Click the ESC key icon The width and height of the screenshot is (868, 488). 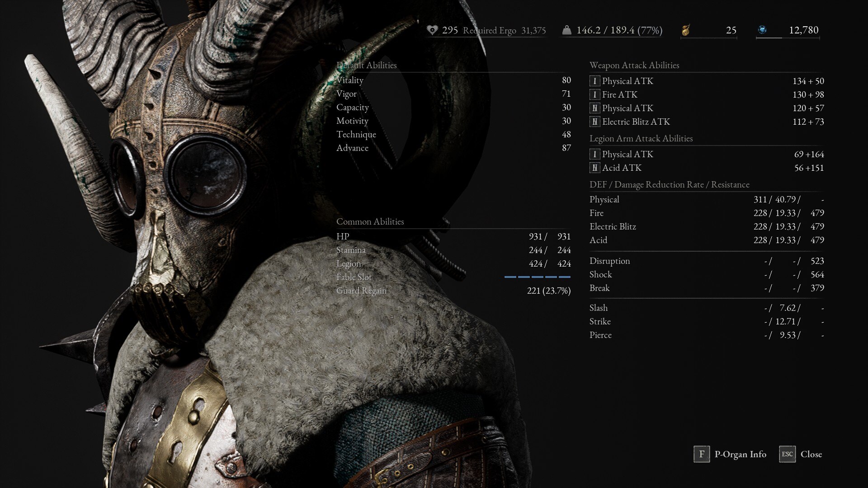(x=787, y=454)
